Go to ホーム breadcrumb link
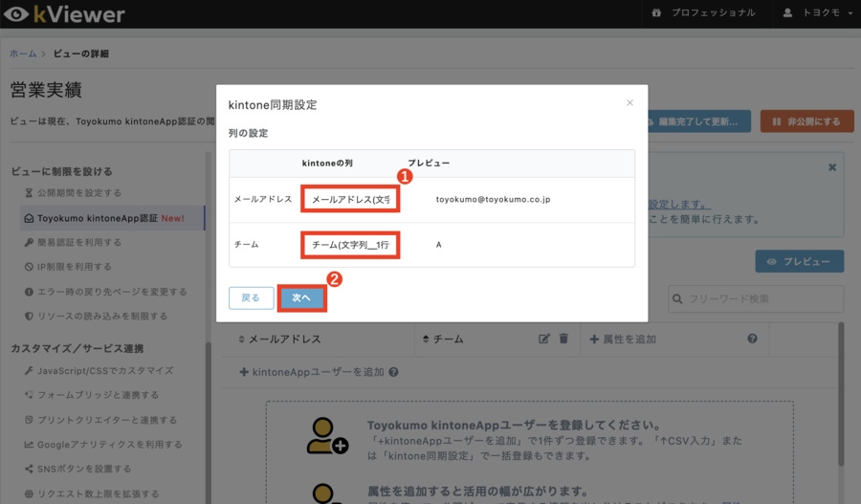 tap(23, 54)
